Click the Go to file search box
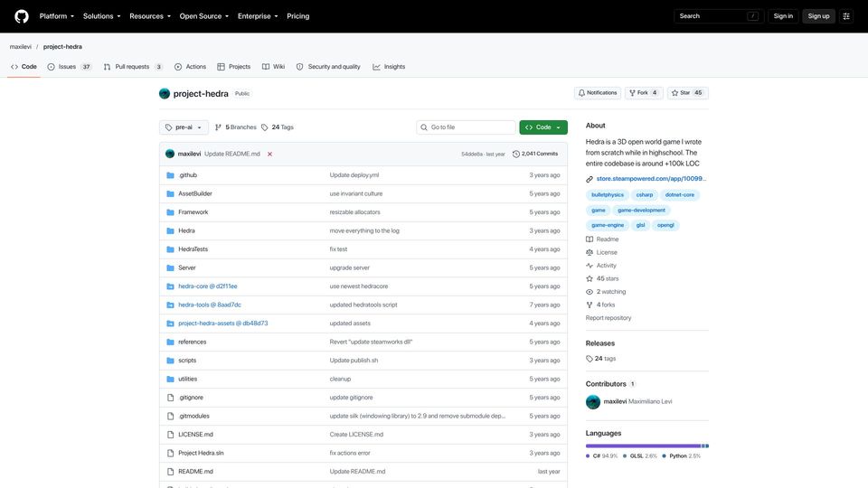Screen dimensions: 868x488 (x=466, y=127)
